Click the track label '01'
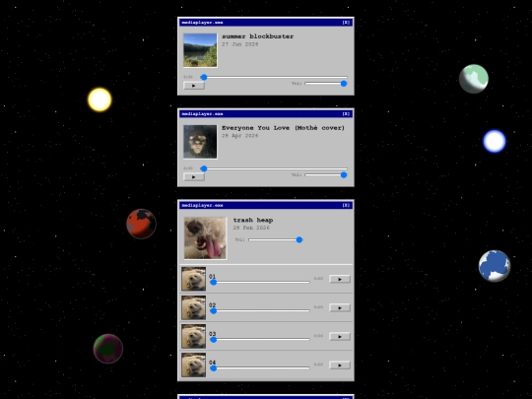 click(x=213, y=277)
